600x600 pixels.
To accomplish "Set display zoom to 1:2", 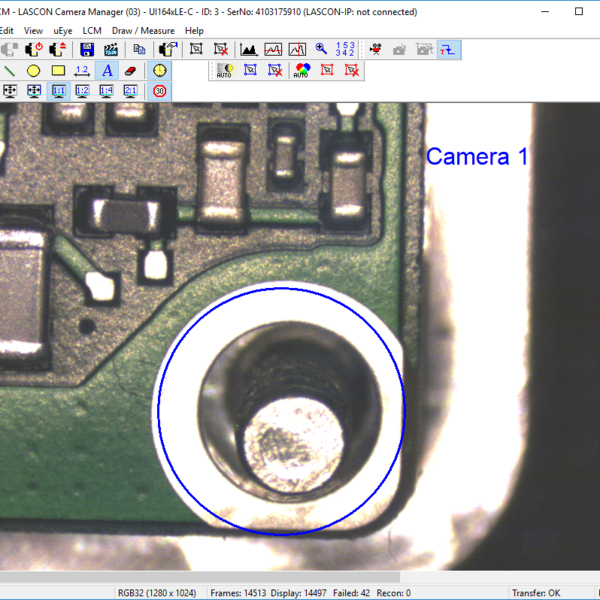I will coord(82,91).
